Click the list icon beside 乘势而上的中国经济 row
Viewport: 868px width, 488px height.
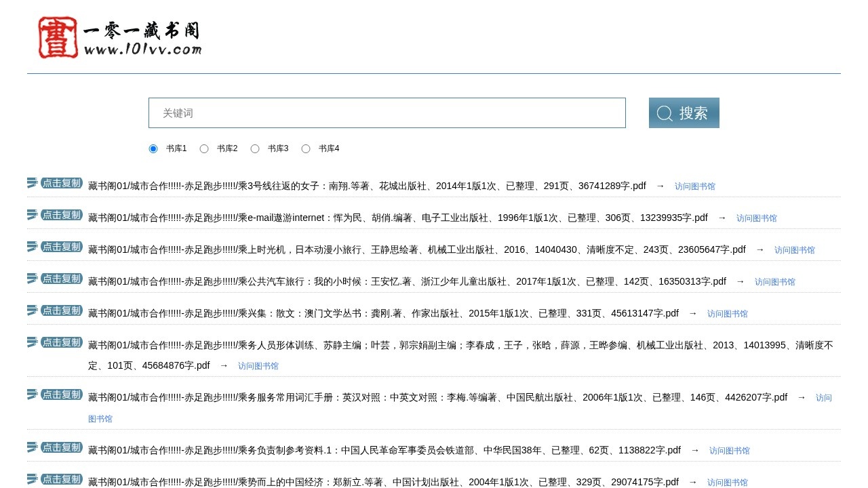pyautogui.click(x=31, y=478)
